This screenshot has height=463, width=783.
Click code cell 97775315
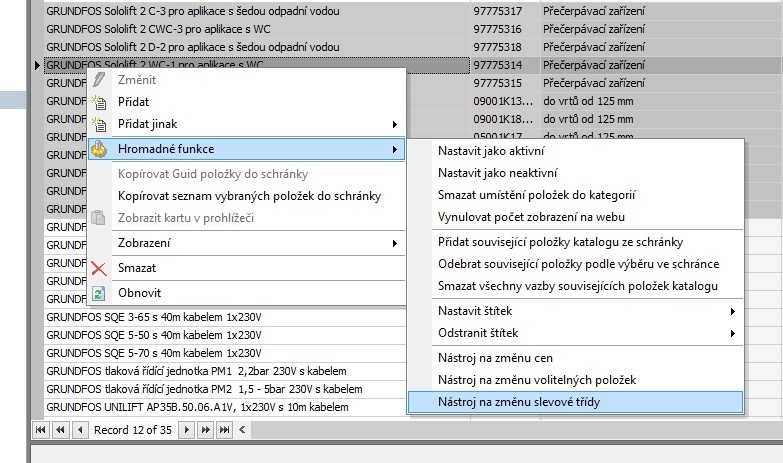[x=505, y=83]
